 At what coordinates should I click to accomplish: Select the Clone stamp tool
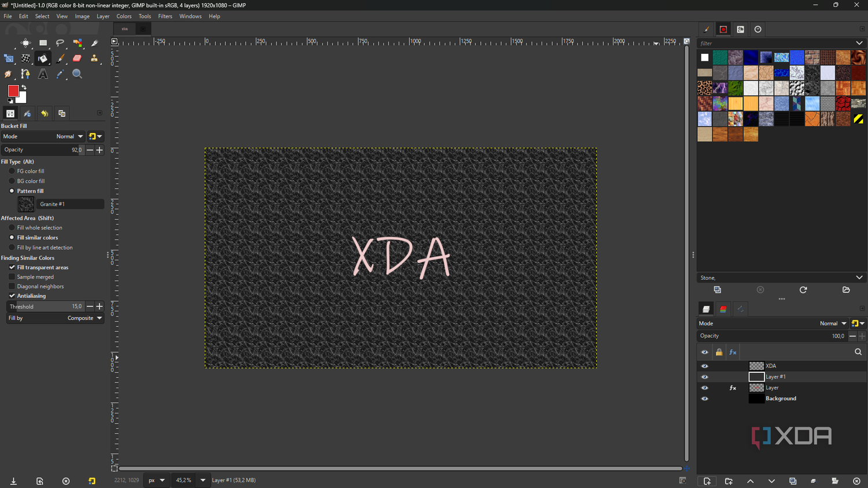(94, 58)
